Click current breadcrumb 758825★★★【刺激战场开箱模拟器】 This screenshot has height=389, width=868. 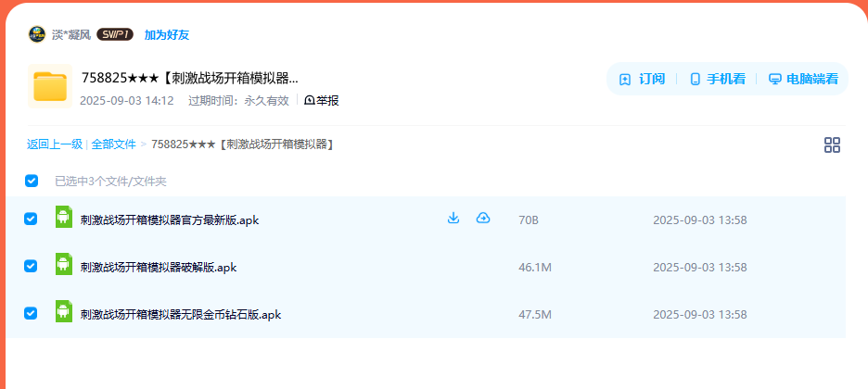tap(242, 144)
